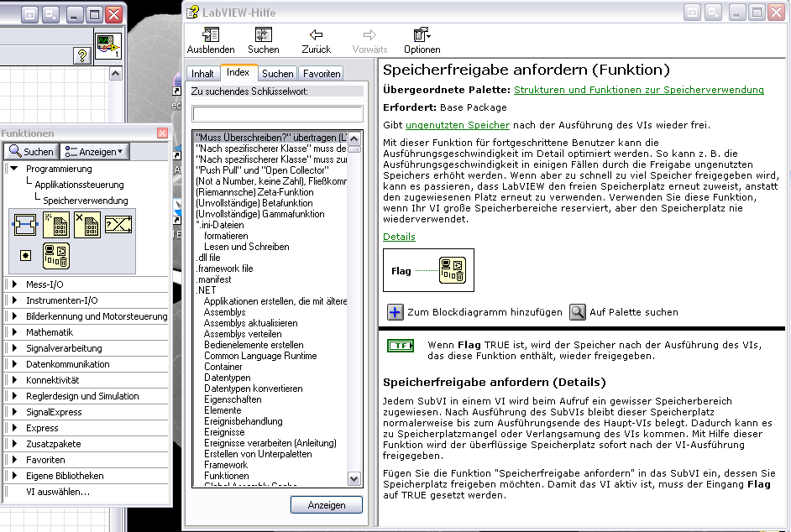Expand the Signalverarbeitung category
Viewport: 791px width, 532px height.
[x=14, y=348]
